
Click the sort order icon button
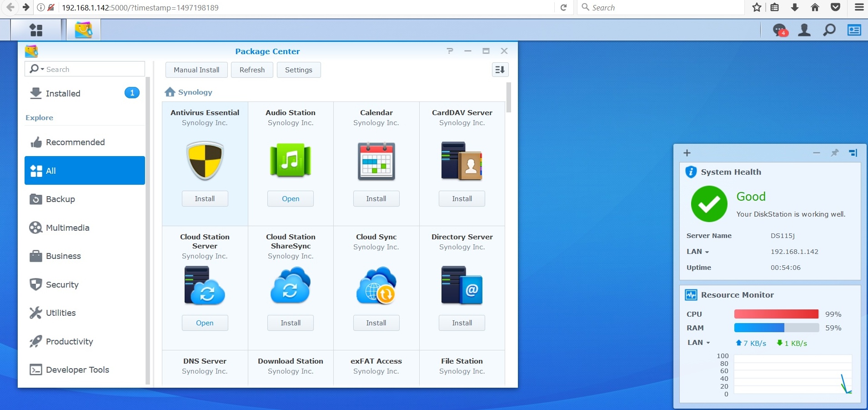pos(500,70)
